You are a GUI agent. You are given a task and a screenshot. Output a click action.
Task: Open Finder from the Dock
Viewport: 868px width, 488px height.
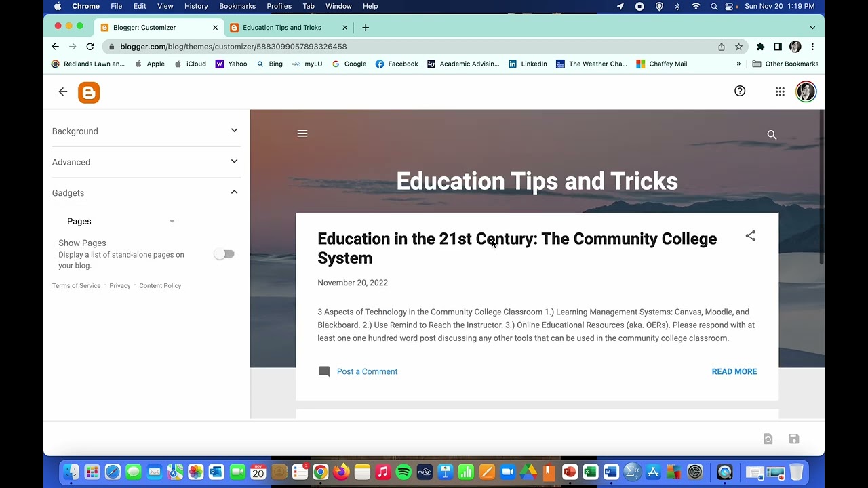(71, 472)
